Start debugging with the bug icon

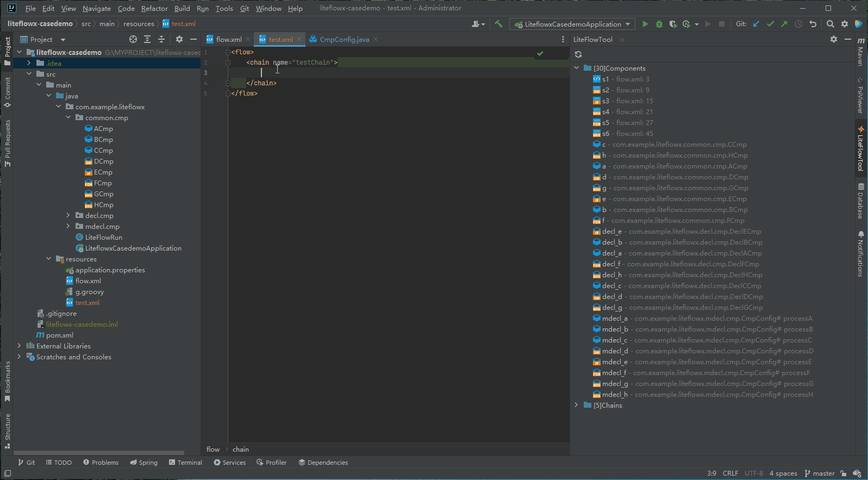point(659,24)
